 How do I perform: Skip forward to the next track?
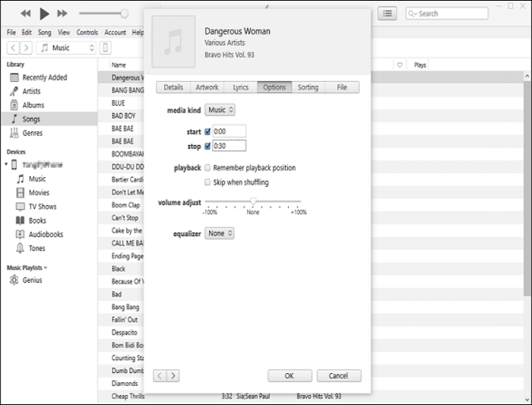tap(62, 13)
